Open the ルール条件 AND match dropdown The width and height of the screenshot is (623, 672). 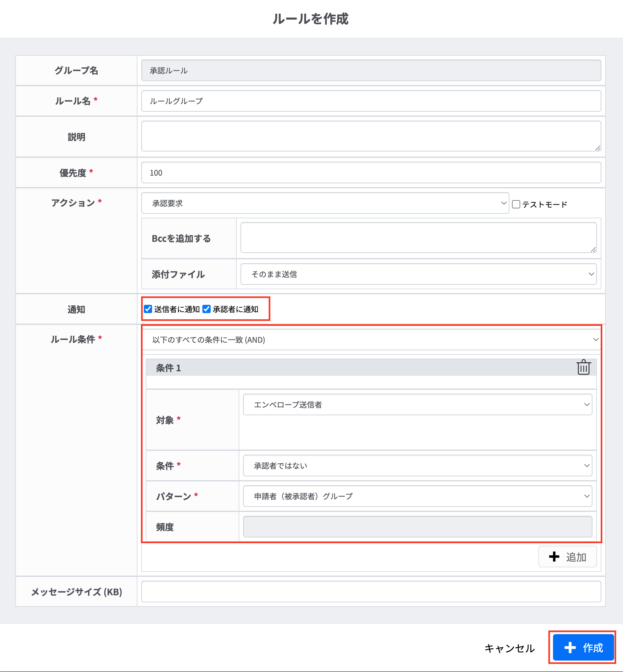click(x=371, y=339)
